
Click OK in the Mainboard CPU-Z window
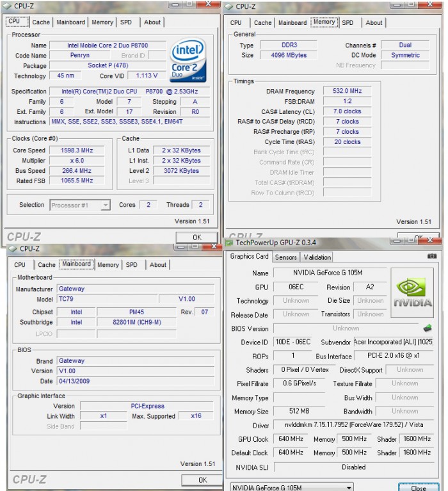click(x=202, y=480)
